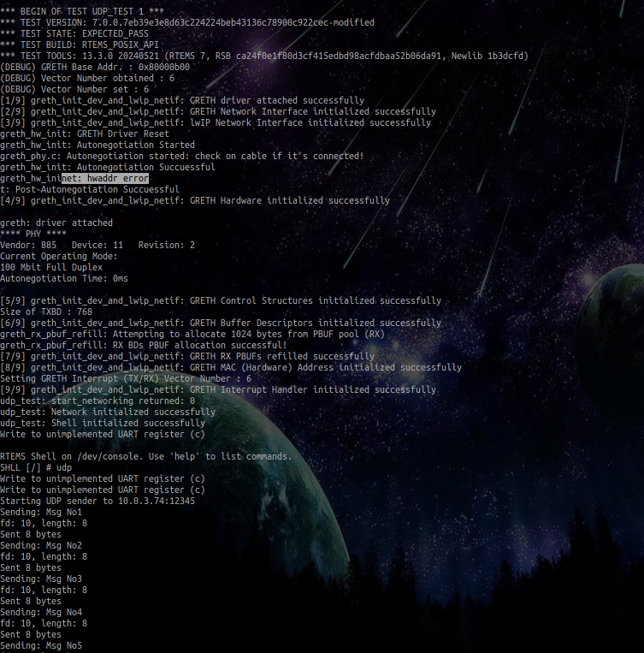644x653 pixels.
Task: Click 'greth_hw_init: Autonegotiation Started' line
Action: [97, 145]
